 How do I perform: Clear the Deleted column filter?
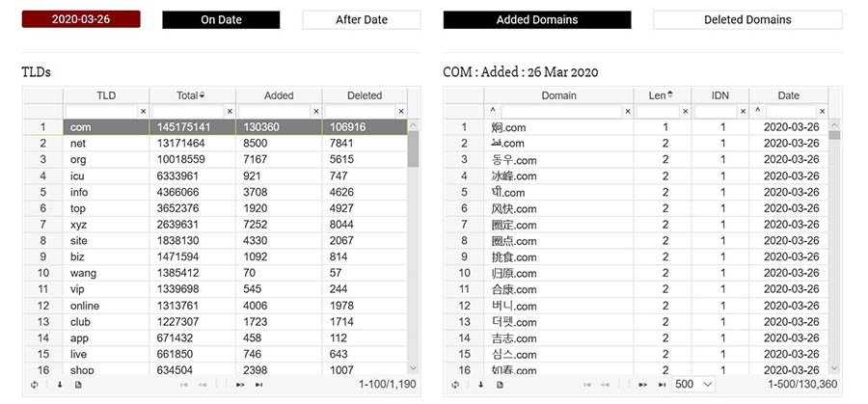coord(401,111)
